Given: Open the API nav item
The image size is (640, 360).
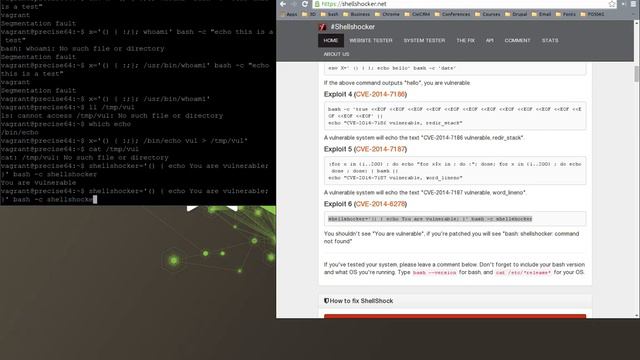Looking at the screenshot, I should (489, 40).
